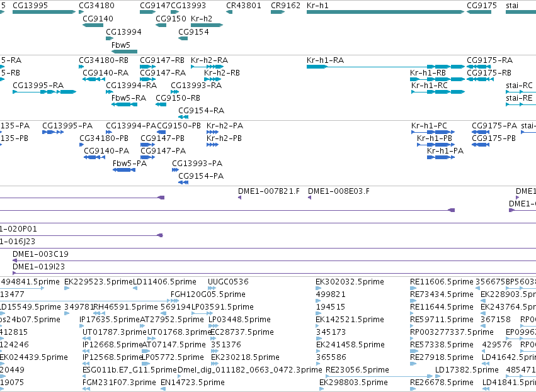
Task: Select the DME1-007B21.F clone label
Action: click(x=269, y=191)
